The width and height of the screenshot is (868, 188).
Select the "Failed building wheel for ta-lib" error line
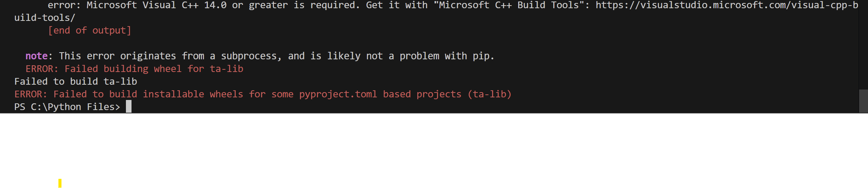pos(134,69)
